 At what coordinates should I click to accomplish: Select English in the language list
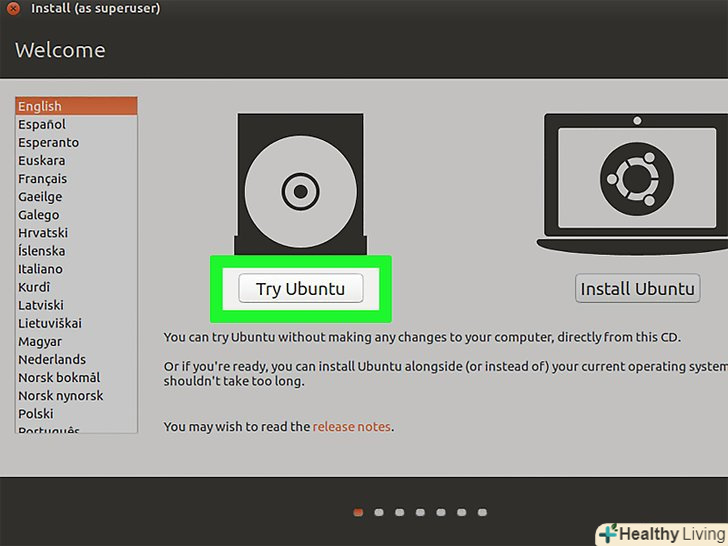(x=76, y=106)
